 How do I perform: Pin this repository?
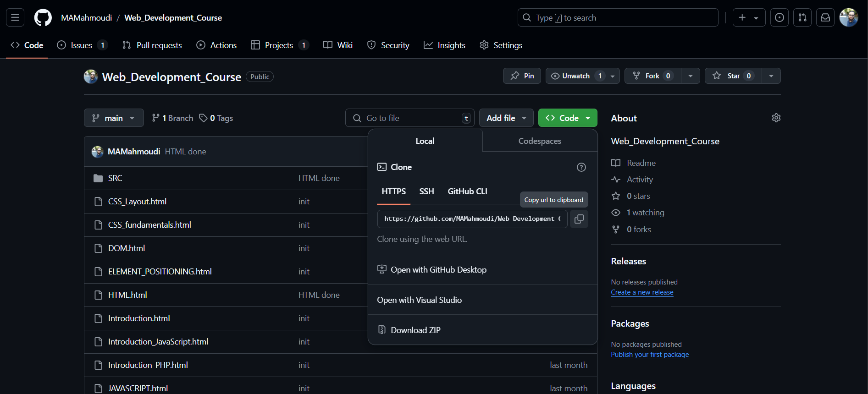[x=522, y=76]
